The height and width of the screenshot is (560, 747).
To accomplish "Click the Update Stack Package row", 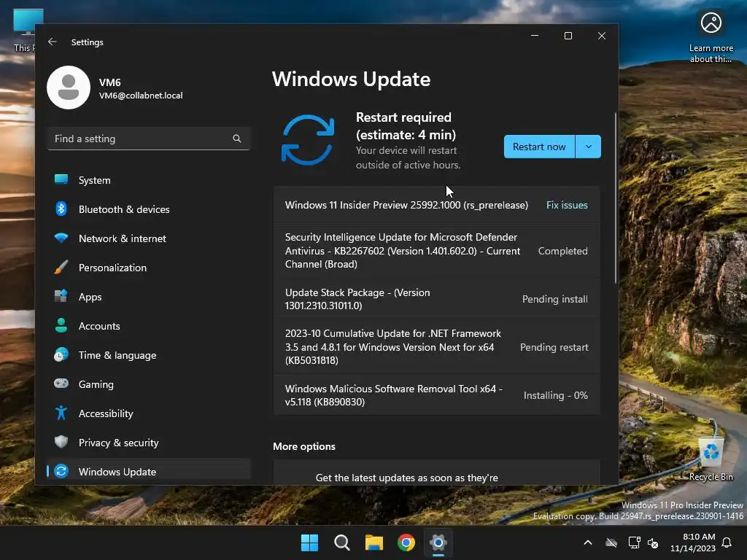I will (436, 299).
